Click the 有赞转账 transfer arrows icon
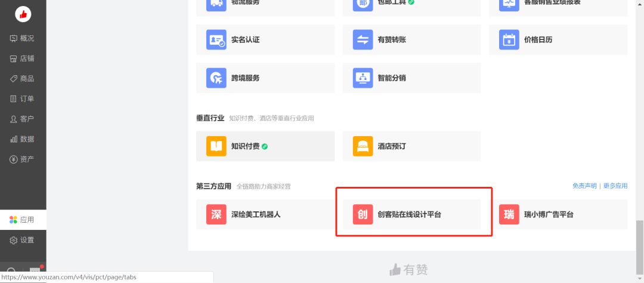The width and height of the screenshot is (644, 283). click(363, 40)
